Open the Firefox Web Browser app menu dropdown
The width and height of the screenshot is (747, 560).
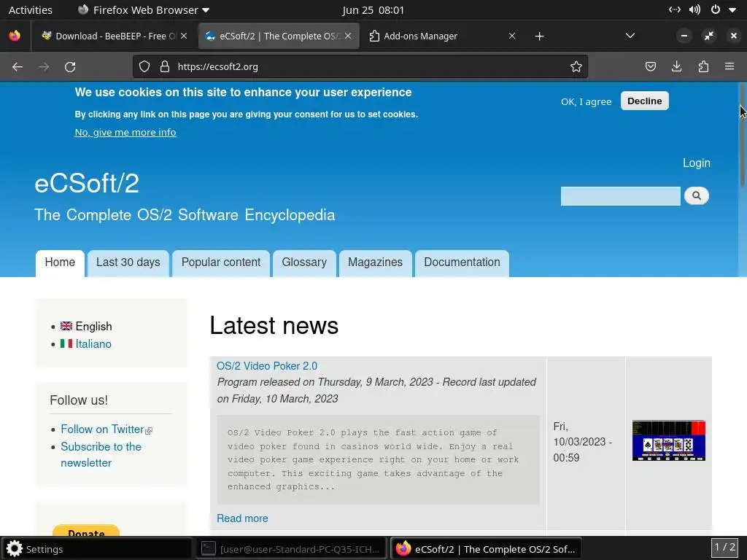(143, 9)
